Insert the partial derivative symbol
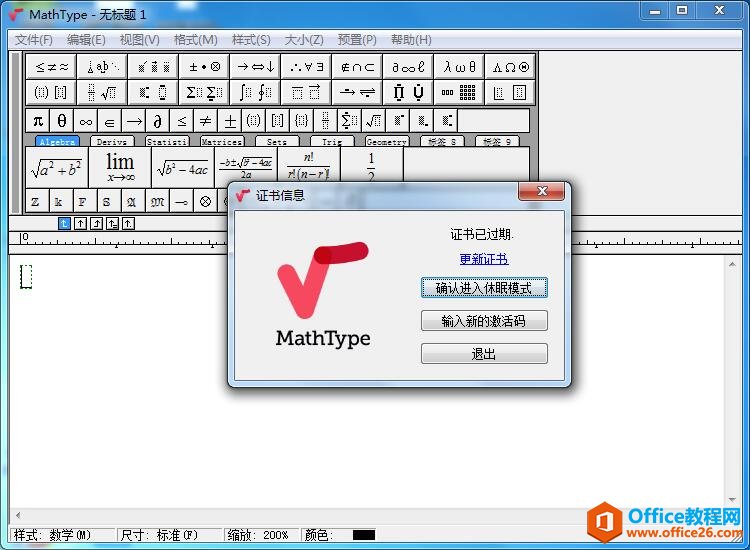The image size is (750, 550). [x=158, y=121]
